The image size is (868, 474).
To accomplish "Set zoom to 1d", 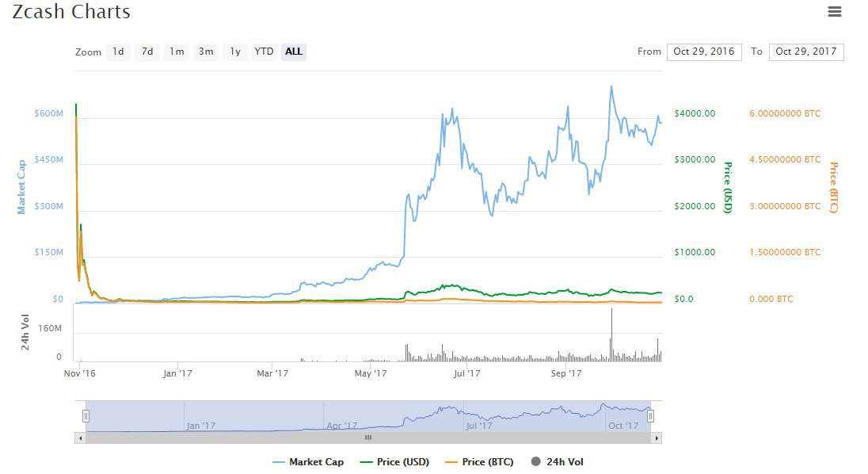I will [x=118, y=52].
